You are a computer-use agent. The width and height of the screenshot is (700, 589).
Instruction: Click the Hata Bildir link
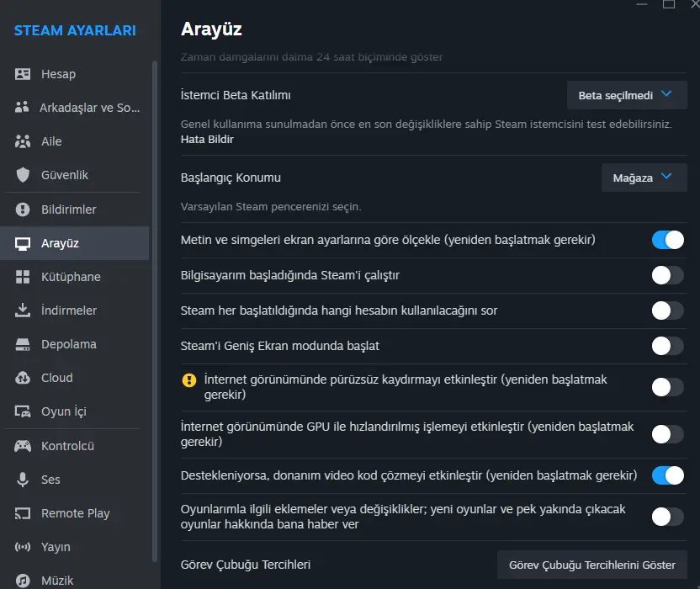(x=207, y=140)
